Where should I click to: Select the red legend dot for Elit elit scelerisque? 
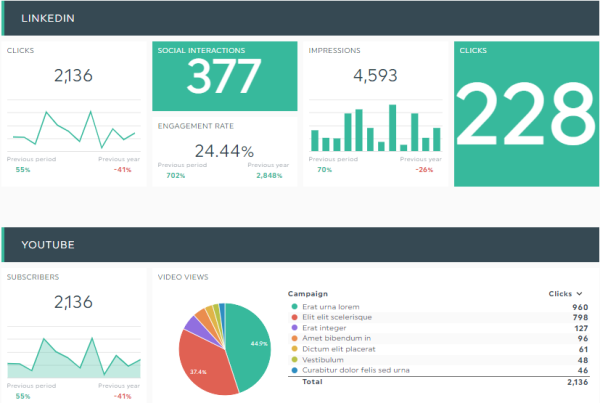(294, 317)
